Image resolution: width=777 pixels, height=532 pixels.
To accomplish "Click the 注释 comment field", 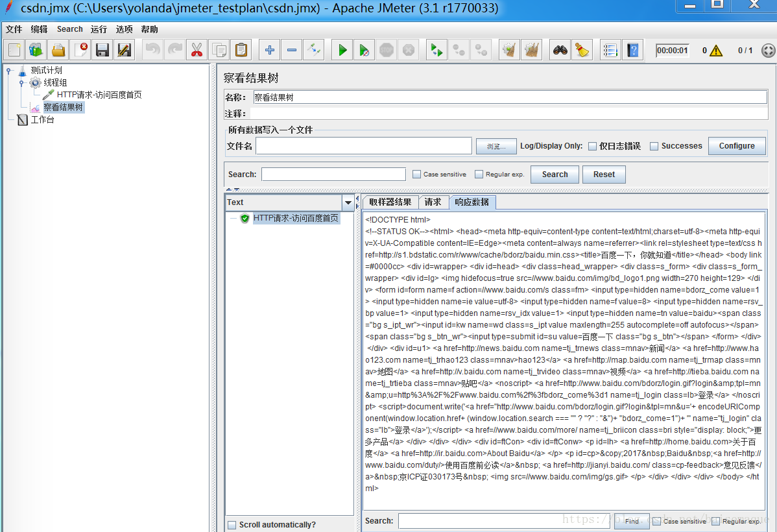I will coord(510,114).
